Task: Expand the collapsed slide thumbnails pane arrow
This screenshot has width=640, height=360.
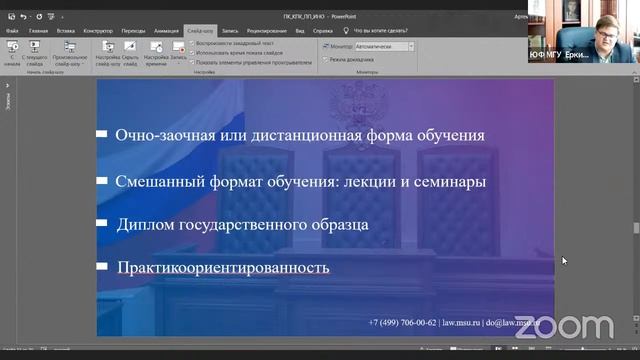Action: (8, 86)
